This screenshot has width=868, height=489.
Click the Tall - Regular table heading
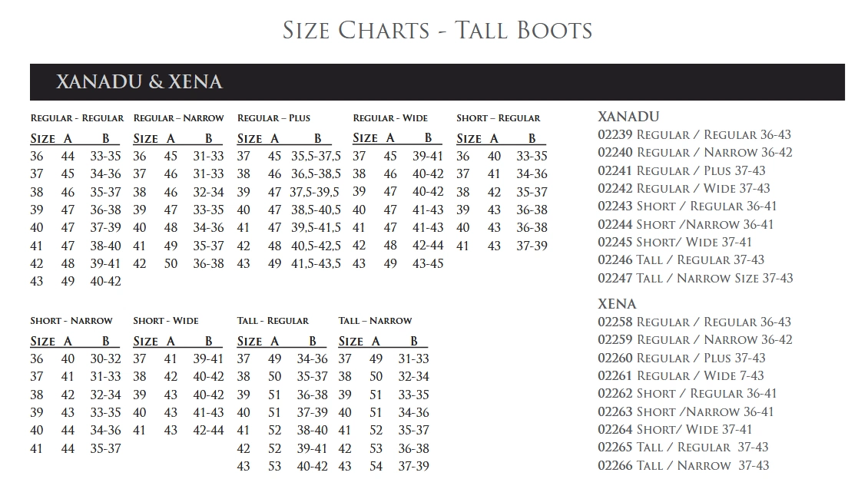coord(273,321)
